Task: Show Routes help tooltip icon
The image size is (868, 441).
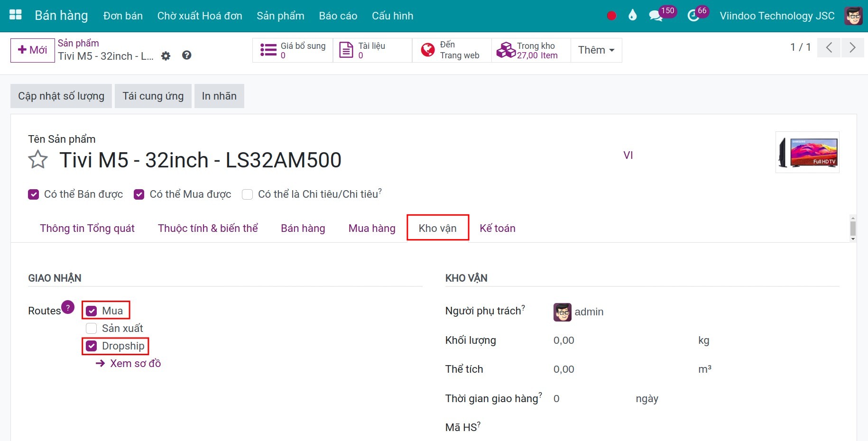Action: click(x=68, y=307)
